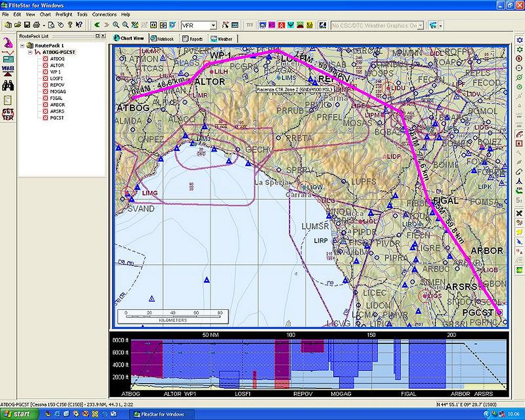Screen dimensions: 525x420
Task: Open dropdown arrow next to weather download icon
Action: tap(440, 26)
